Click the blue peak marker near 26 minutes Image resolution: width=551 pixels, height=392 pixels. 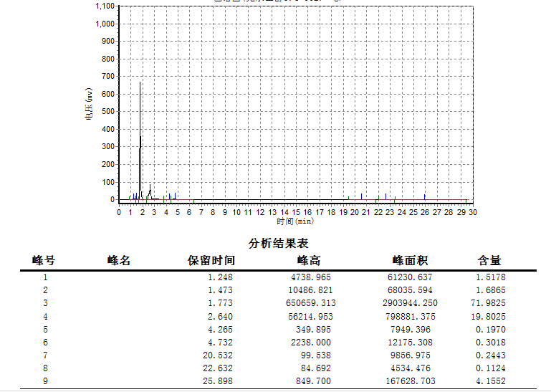(x=424, y=196)
